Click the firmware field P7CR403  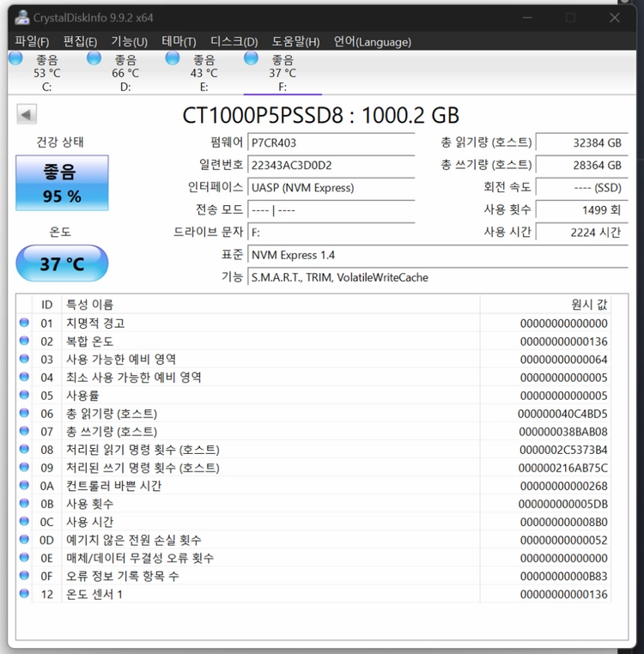tap(331, 142)
